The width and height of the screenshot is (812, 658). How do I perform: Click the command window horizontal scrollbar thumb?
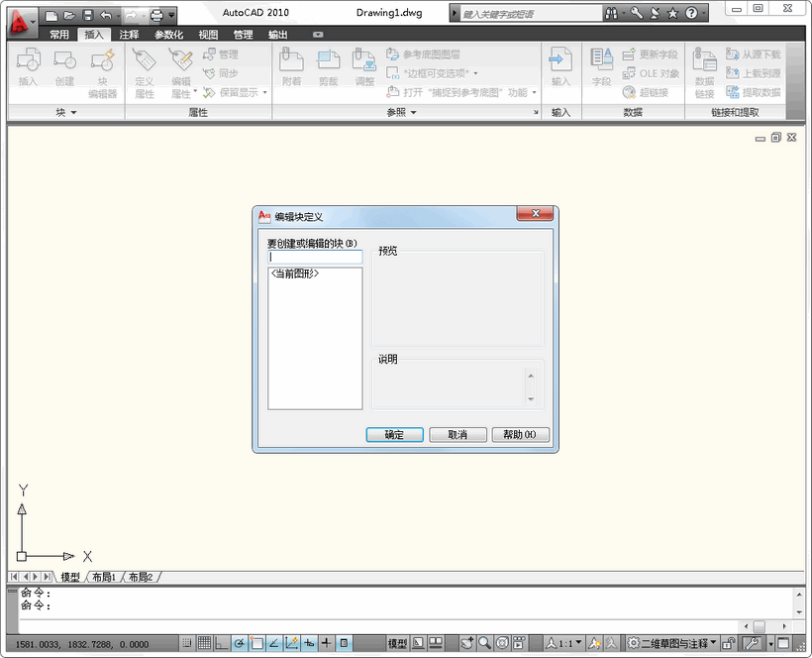click(759, 626)
